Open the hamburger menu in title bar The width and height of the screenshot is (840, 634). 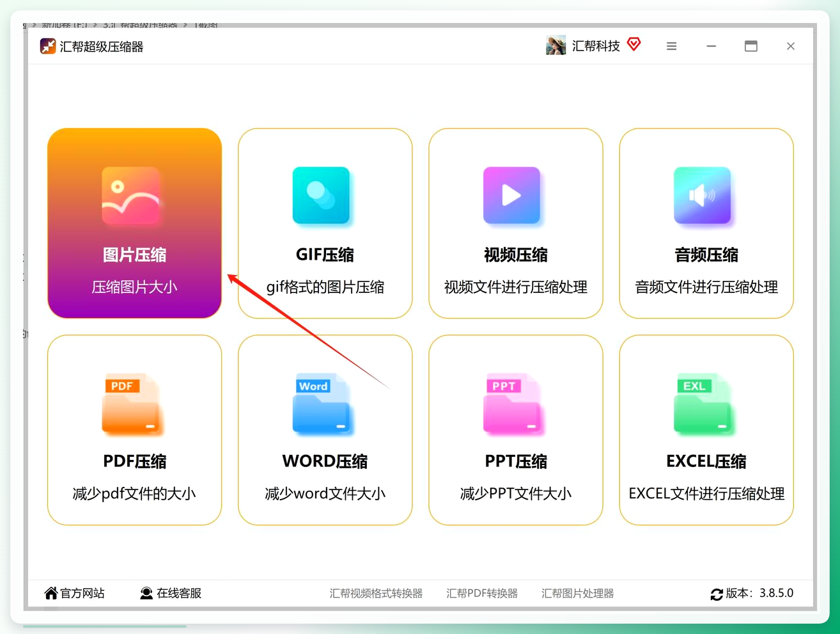(x=671, y=46)
